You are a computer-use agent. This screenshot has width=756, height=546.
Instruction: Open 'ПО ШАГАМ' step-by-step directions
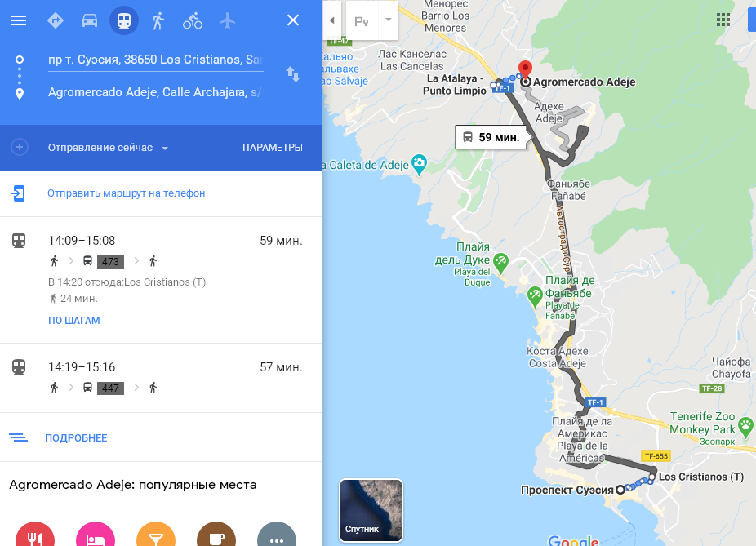tap(74, 321)
